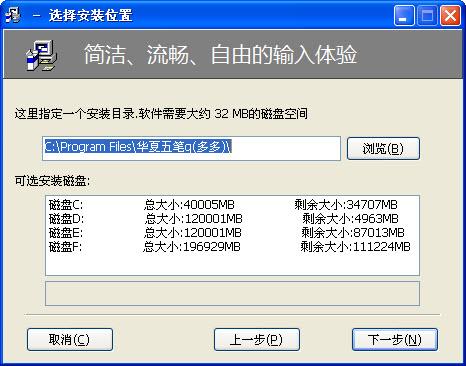
Task: Go back with 上一步(P) button
Action: click(x=257, y=340)
